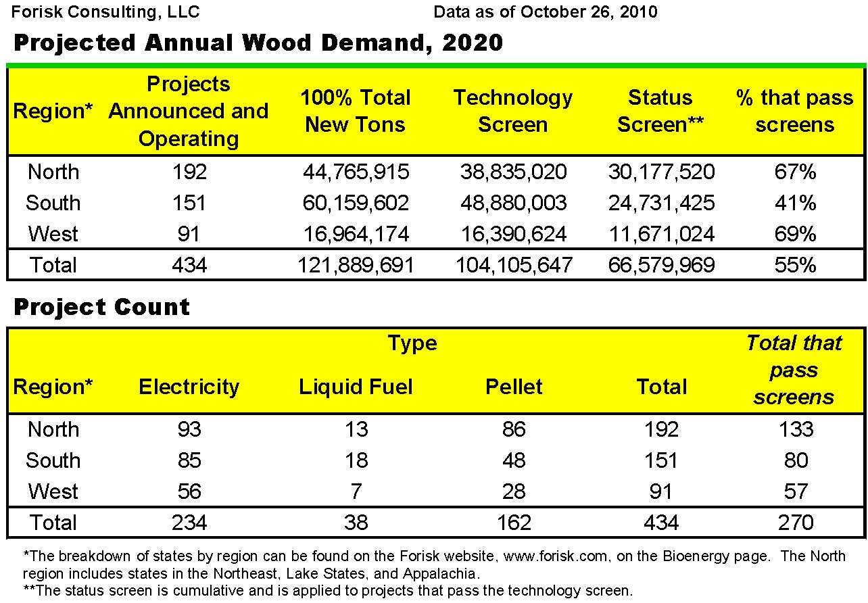Select South technology screen value 48,880,003
The height and width of the screenshot is (603, 868).
coord(513,203)
